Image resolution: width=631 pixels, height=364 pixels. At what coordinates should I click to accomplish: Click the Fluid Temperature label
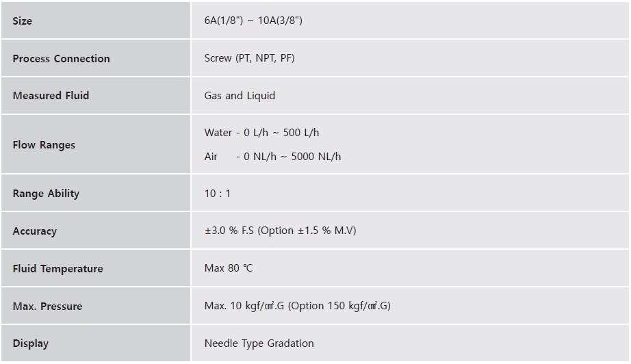point(57,269)
